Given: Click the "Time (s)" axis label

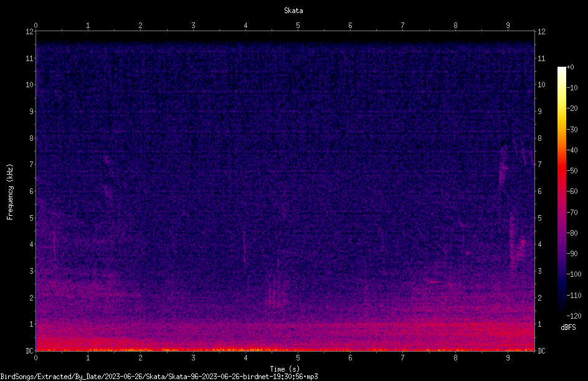Looking at the screenshot, I should 285,369.
